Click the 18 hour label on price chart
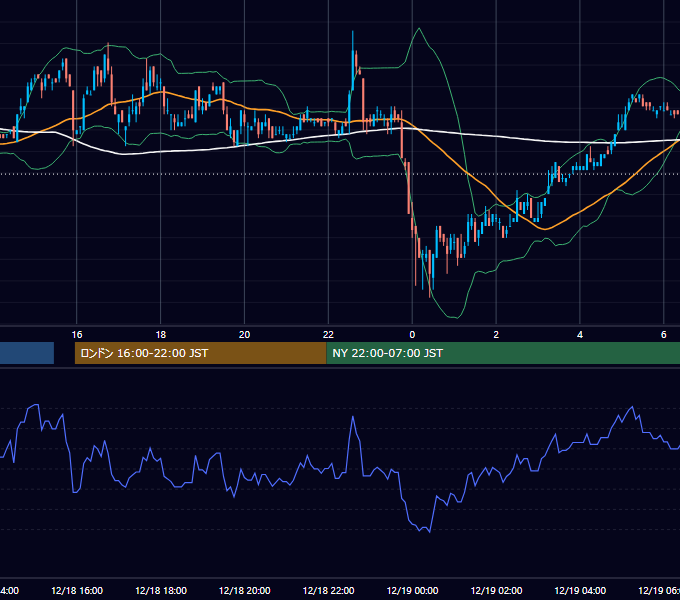 160,335
